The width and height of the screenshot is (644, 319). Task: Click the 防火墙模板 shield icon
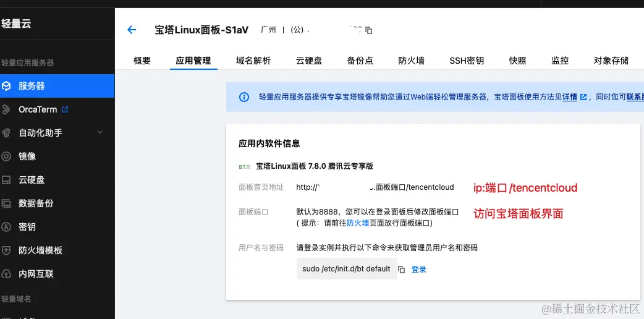pyautogui.click(x=6, y=250)
